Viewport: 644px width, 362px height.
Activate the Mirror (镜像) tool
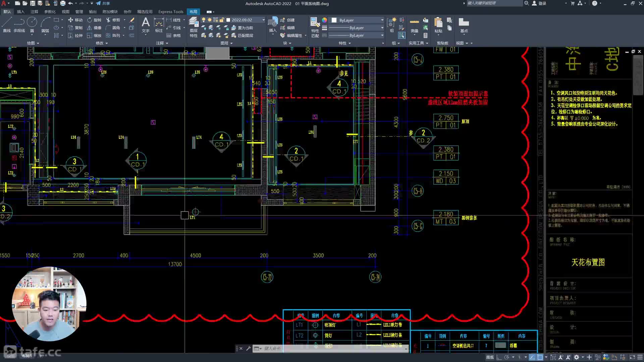coord(94,28)
